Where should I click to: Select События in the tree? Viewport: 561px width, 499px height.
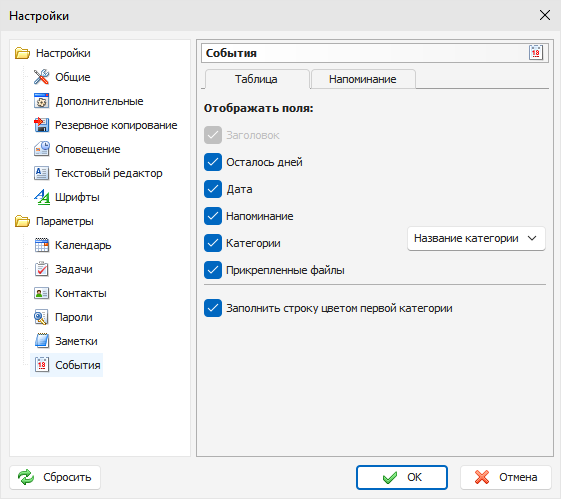78,365
